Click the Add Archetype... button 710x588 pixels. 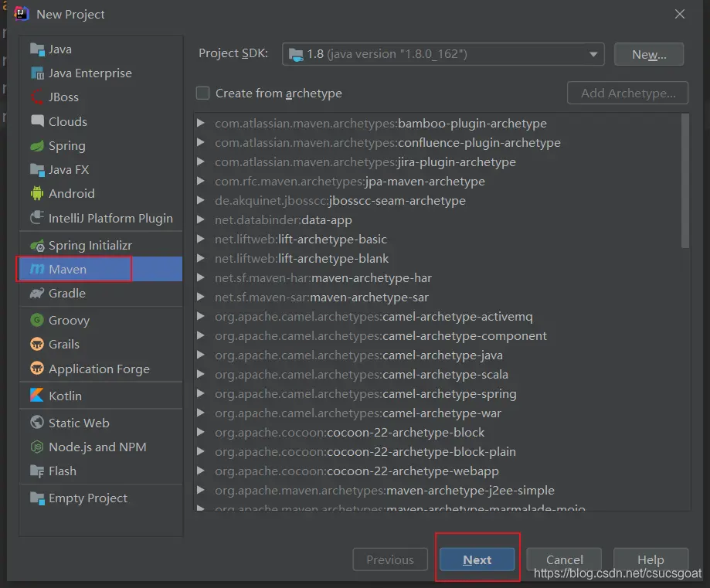pos(627,93)
